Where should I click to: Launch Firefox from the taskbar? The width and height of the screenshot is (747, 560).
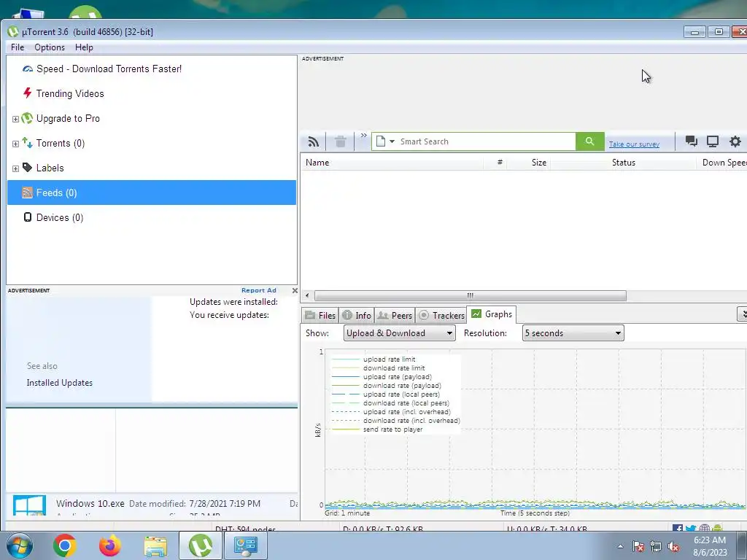(110, 545)
